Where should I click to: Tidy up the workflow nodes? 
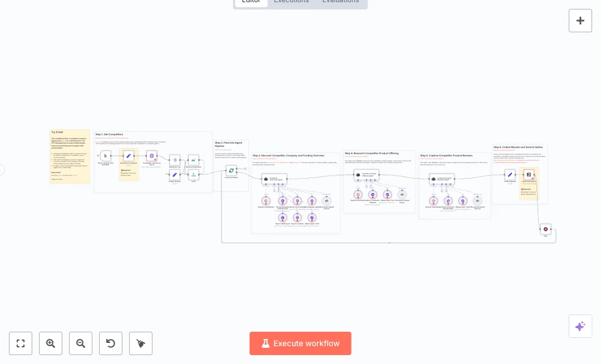coord(141,343)
